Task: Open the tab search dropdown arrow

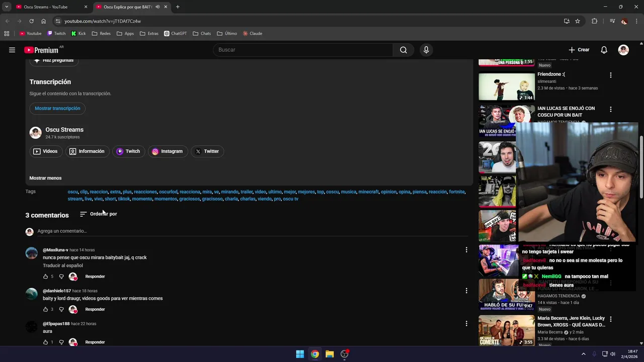Action: (7, 7)
